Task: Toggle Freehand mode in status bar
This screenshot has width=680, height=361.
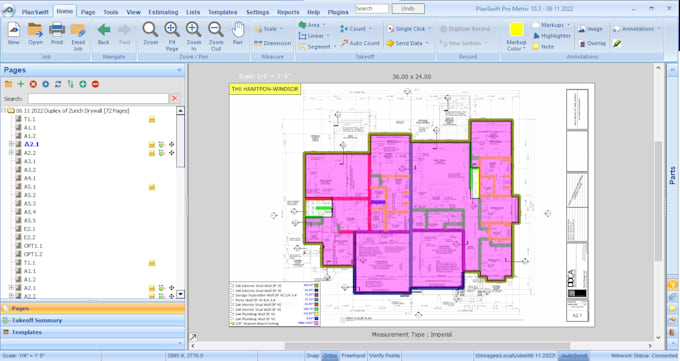Action: pos(353,356)
